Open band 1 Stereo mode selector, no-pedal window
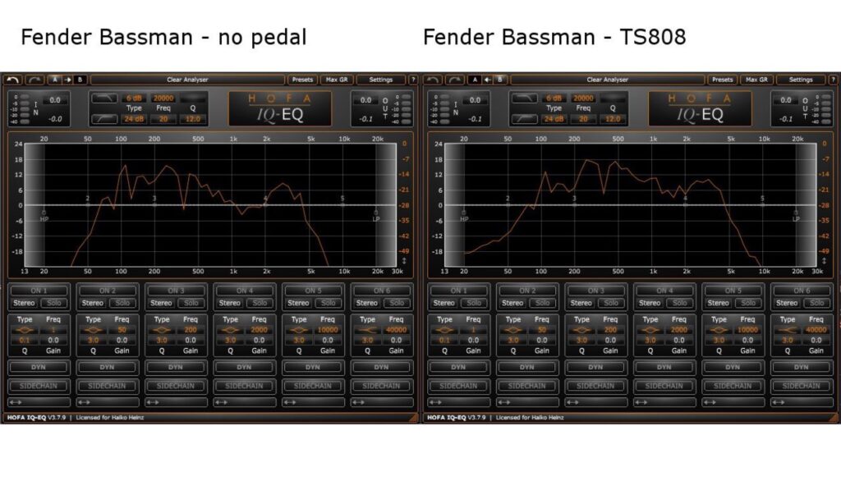Screen dimensions: 841x504 click(x=24, y=304)
